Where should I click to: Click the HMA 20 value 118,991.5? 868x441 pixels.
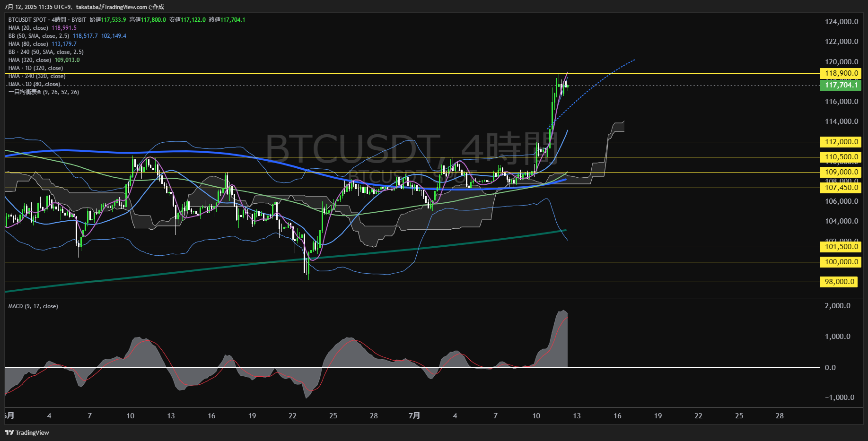(64, 28)
